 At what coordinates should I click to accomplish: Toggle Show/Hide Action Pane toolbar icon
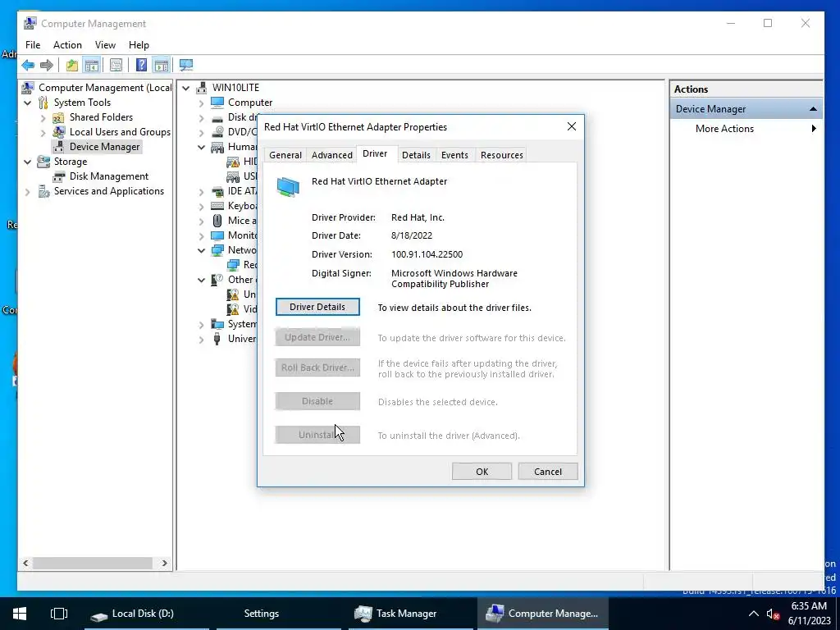coord(162,66)
